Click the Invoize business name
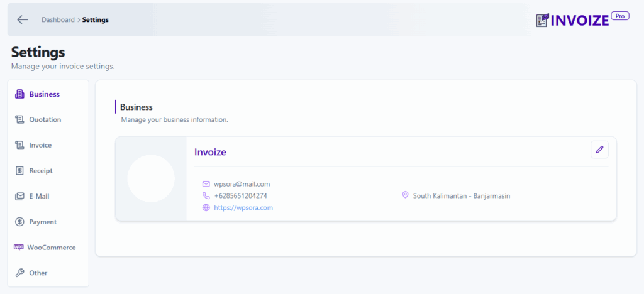Screen dimensions: 644x294 tap(210, 152)
